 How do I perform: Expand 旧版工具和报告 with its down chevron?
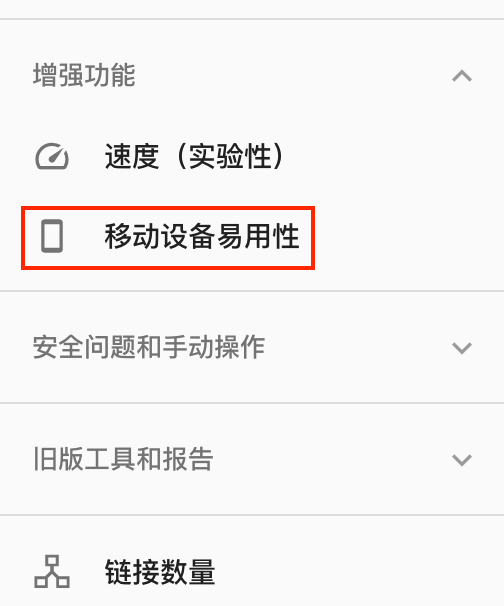pyautogui.click(x=462, y=460)
